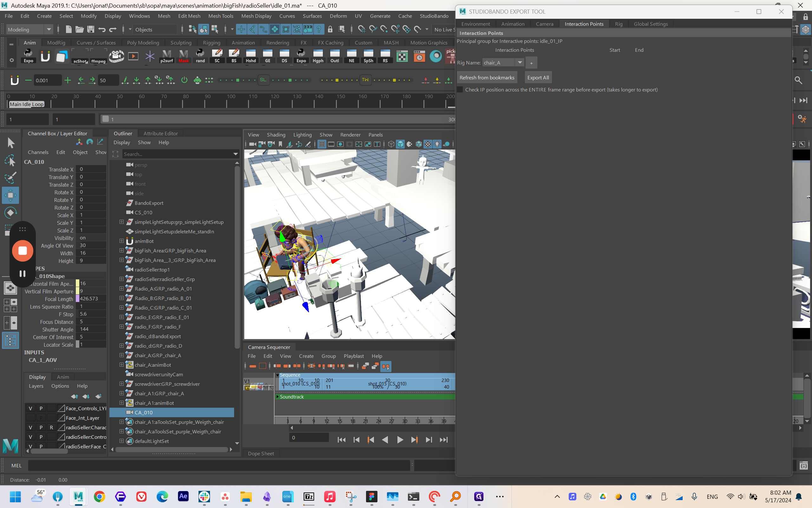Viewport: 812px width, 508px height.
Task: Select the Move tool in toolbox
Action: pyautogui.click(x=10, y=195)
